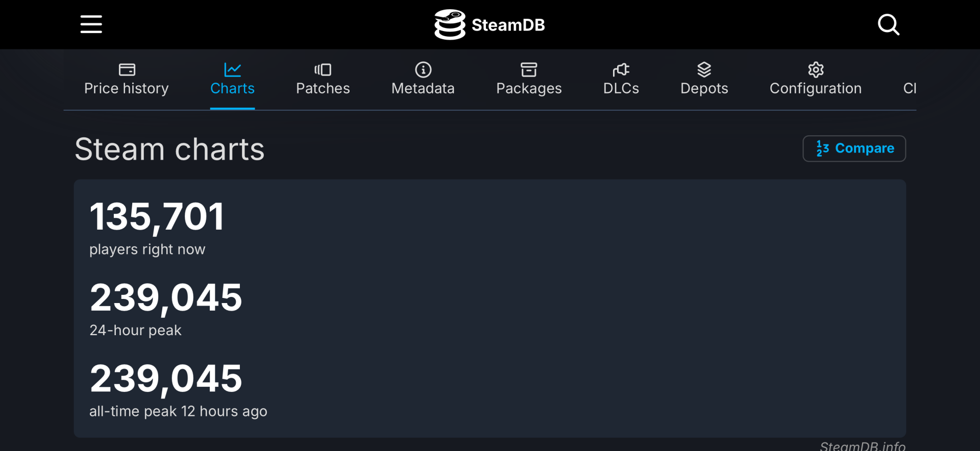
Task: Click the Metadata info circle icon
Action: pos(423,69)
